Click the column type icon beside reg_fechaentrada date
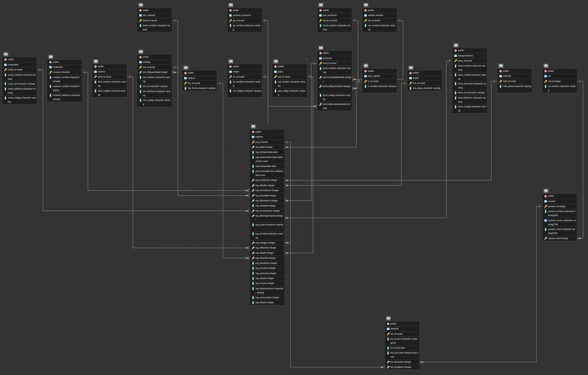The image size is (588, 375). point(253,152)
